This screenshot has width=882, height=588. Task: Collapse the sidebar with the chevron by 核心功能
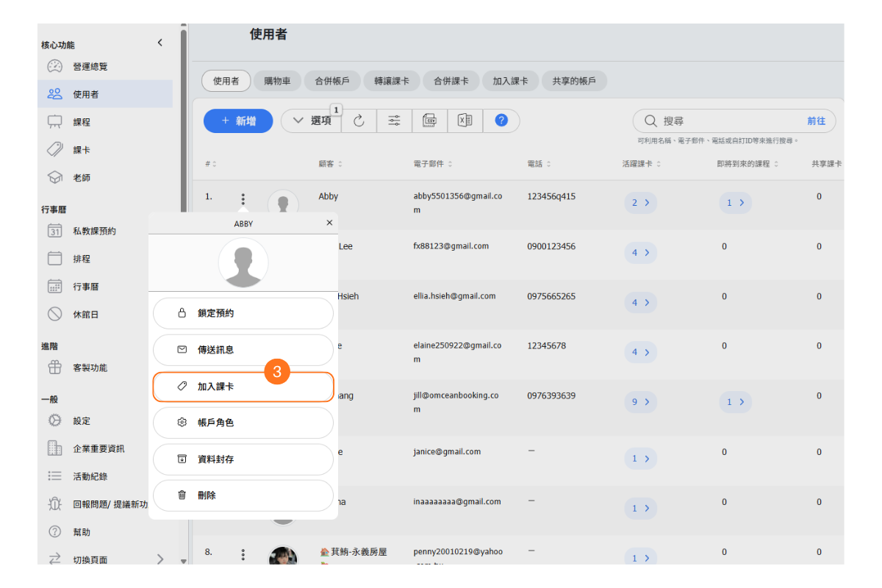[x=160, y=43]
